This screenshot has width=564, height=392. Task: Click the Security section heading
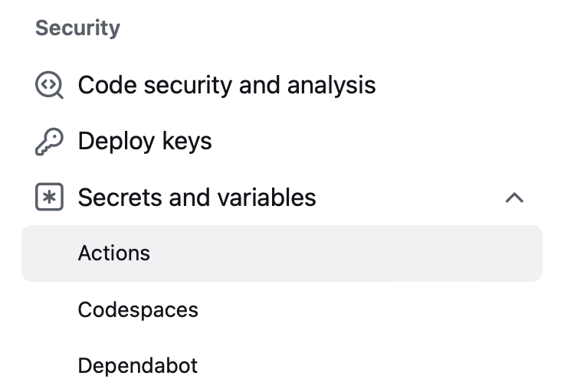77,28
